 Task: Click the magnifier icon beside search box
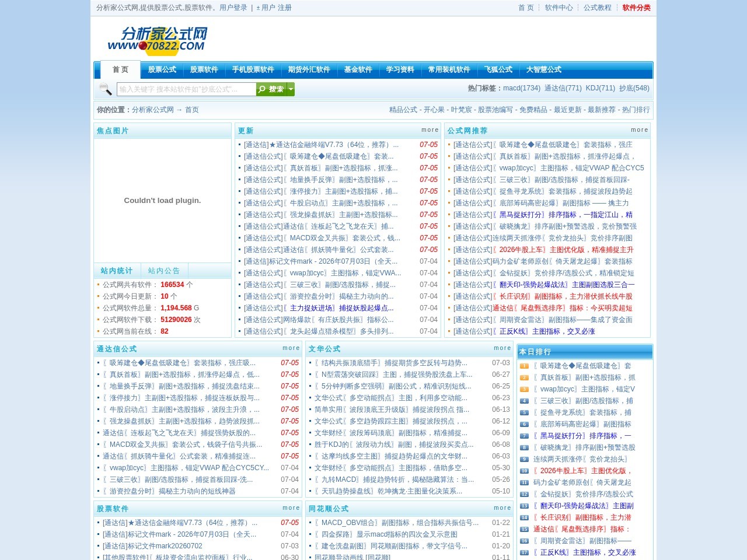click(x=105, y=89)
